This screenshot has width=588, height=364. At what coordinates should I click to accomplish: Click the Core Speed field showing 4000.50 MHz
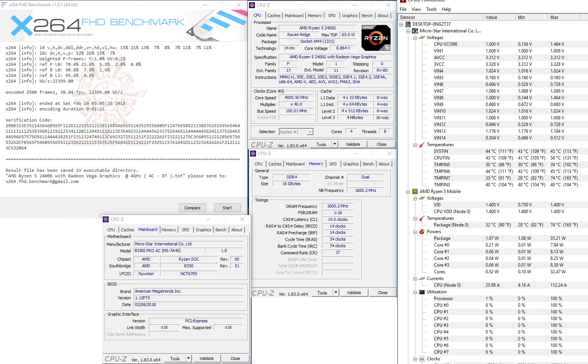296,98
